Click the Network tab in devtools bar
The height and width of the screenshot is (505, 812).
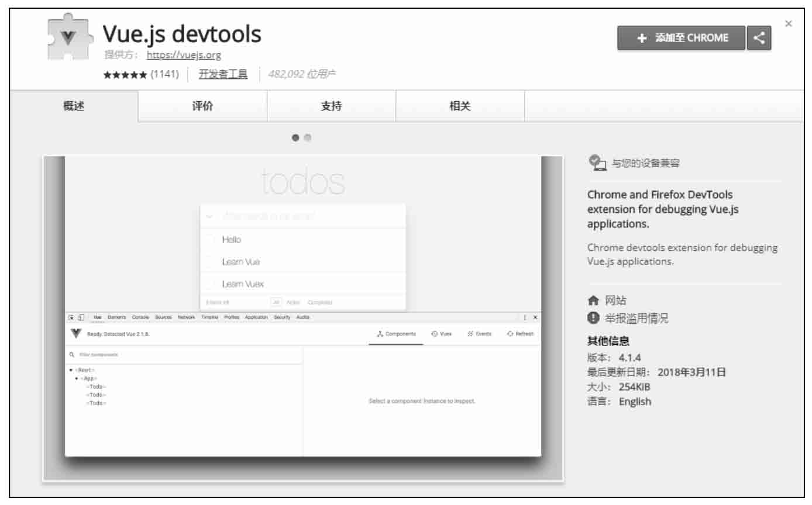coord(187,317)
